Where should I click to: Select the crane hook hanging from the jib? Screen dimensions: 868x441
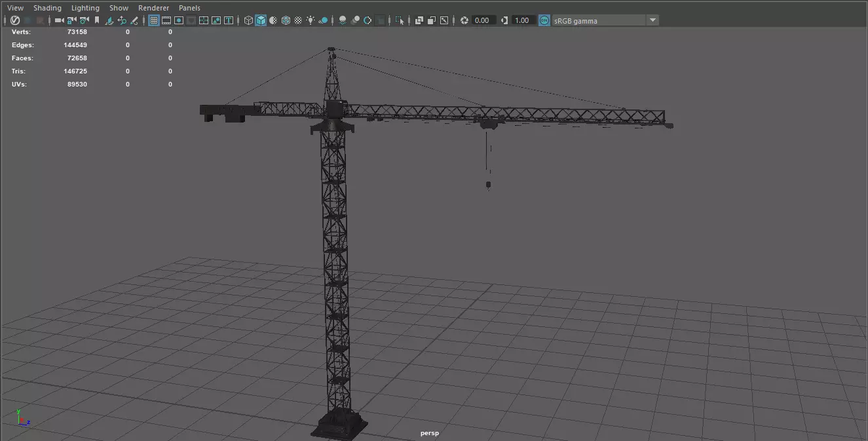[488, 185]
